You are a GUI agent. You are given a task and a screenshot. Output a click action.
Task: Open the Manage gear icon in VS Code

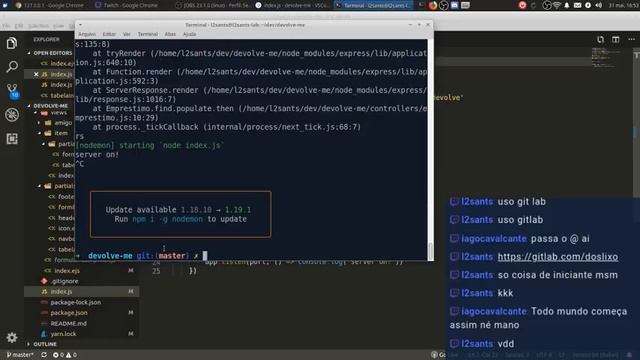coord(12,337)
